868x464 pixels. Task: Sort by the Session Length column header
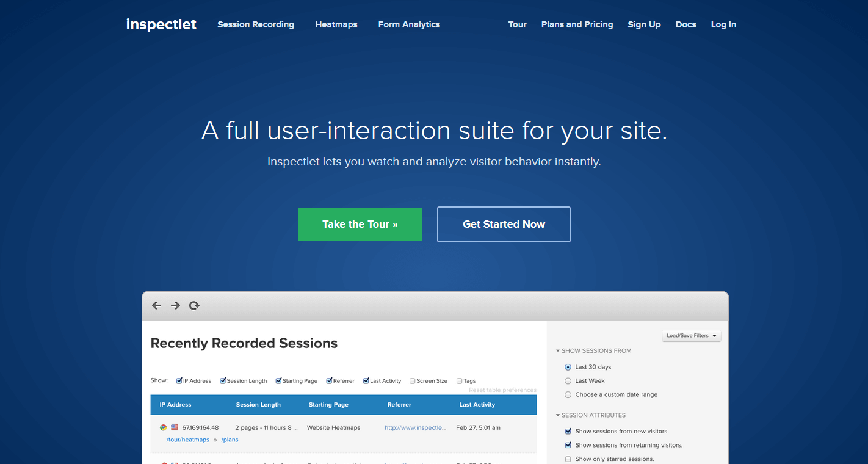[258, 405]
